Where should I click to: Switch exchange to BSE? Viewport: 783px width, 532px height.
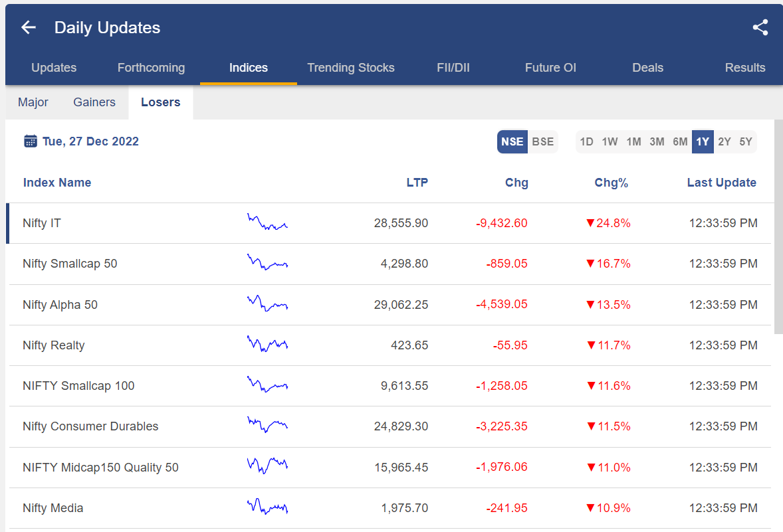click(543, 141)
